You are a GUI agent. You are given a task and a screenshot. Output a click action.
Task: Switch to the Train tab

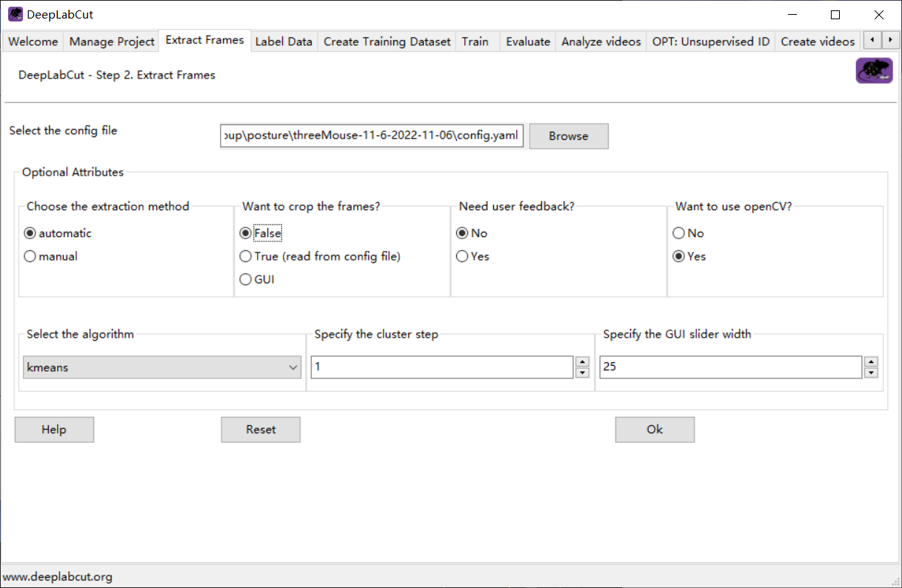pyautogui.click(x=475, y=41)
